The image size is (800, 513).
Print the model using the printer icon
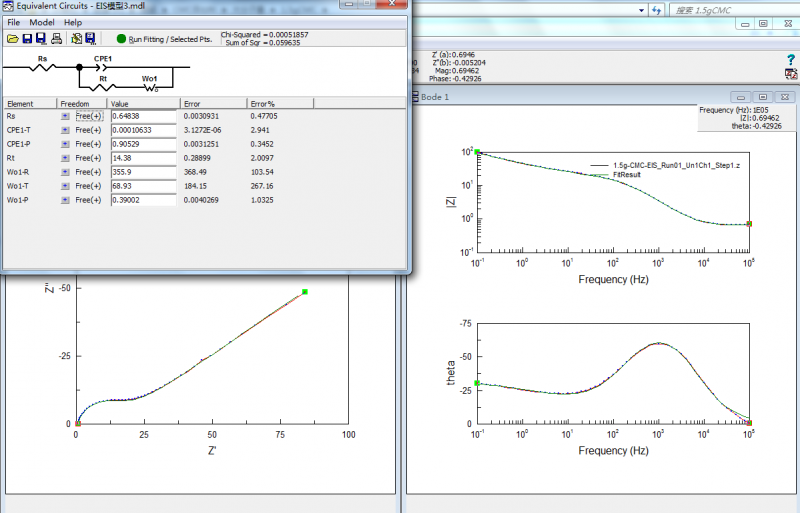click(x=57, y=39)
